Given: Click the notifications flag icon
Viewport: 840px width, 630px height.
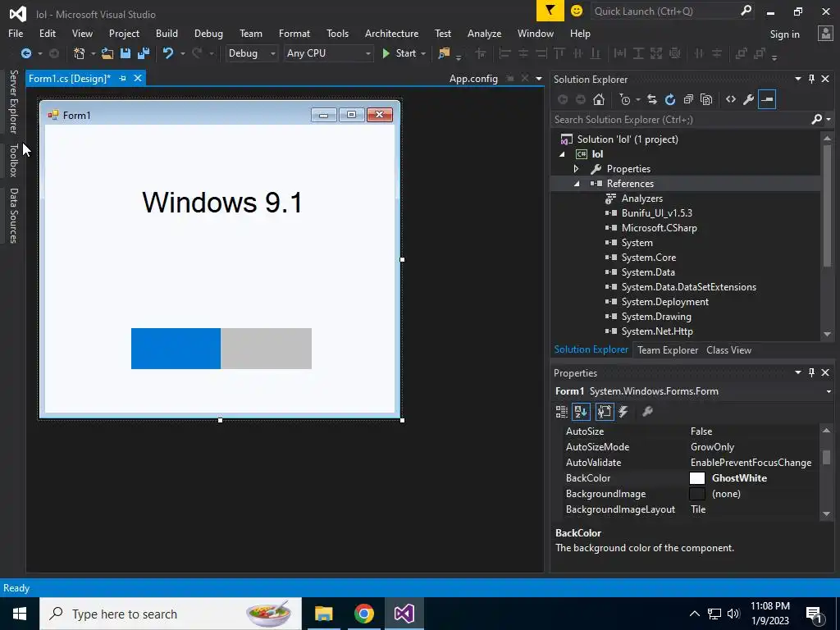Looking at the screenshot, I should 550,11.
